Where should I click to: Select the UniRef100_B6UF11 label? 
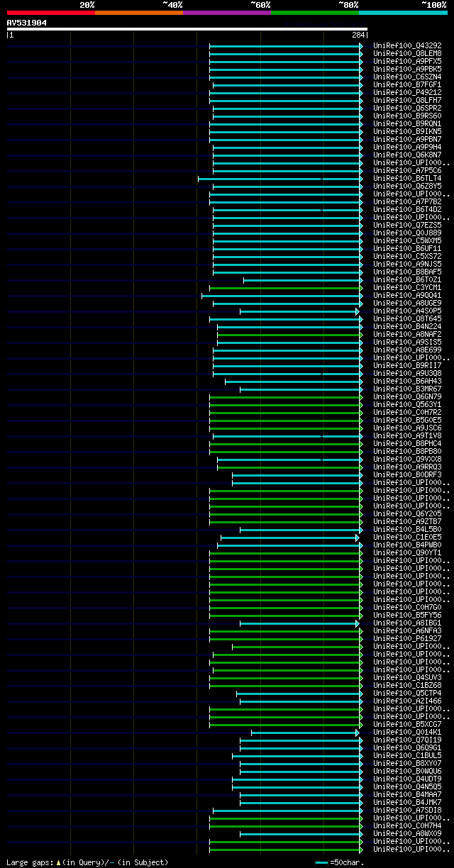[x=407, y=248]
